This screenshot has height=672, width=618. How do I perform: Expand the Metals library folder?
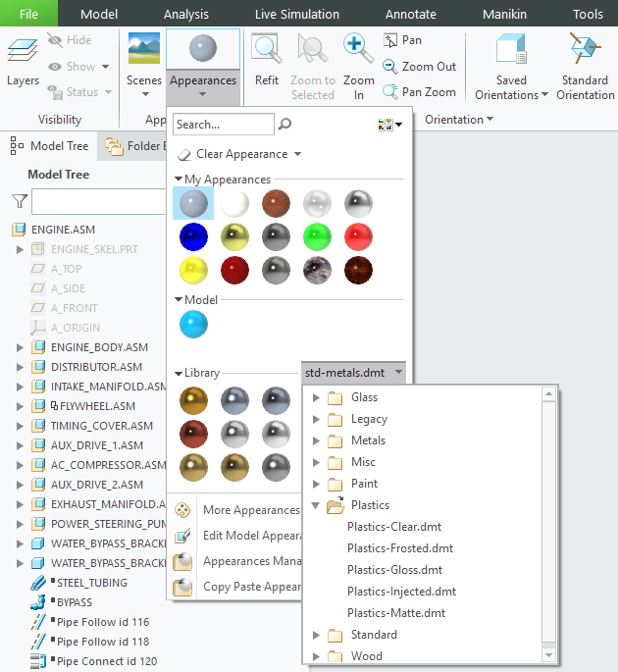coord(316,440)
